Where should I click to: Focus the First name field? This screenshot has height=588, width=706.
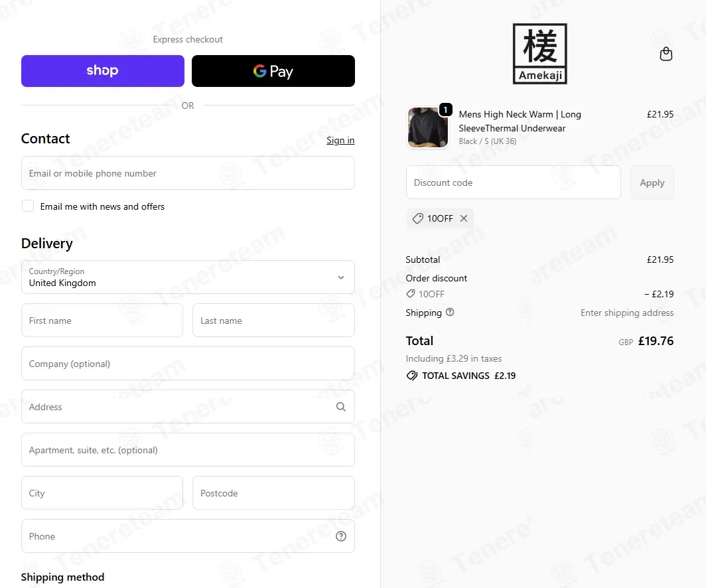(x=102, y=320)
